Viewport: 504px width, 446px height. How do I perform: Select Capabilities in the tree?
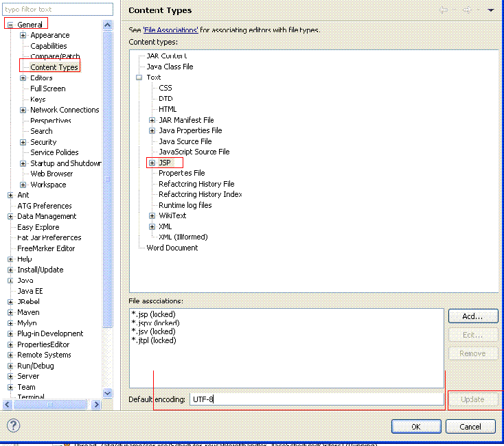click(49, 46)
